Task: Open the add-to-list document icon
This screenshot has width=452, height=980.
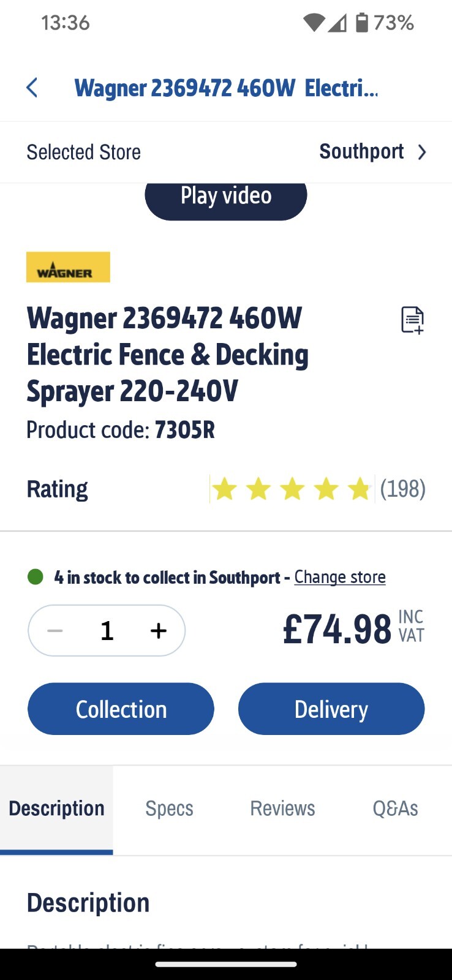Action: (412, 320)
